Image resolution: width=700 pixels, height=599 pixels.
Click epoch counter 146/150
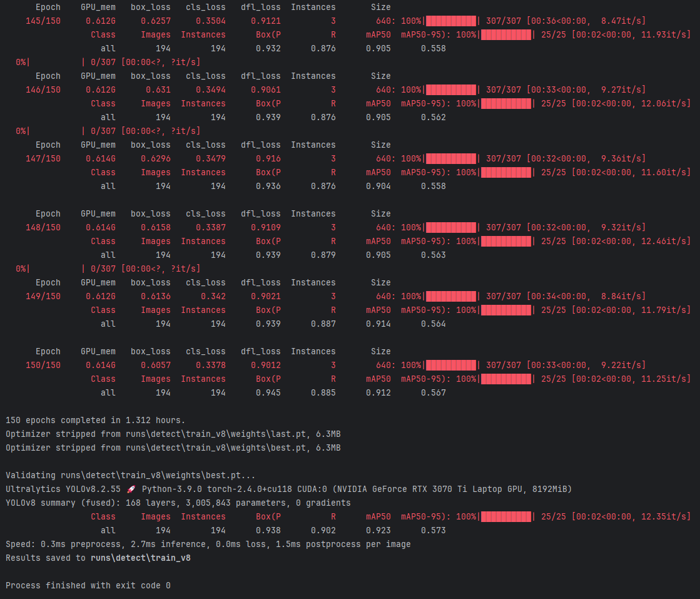[43, 90]
